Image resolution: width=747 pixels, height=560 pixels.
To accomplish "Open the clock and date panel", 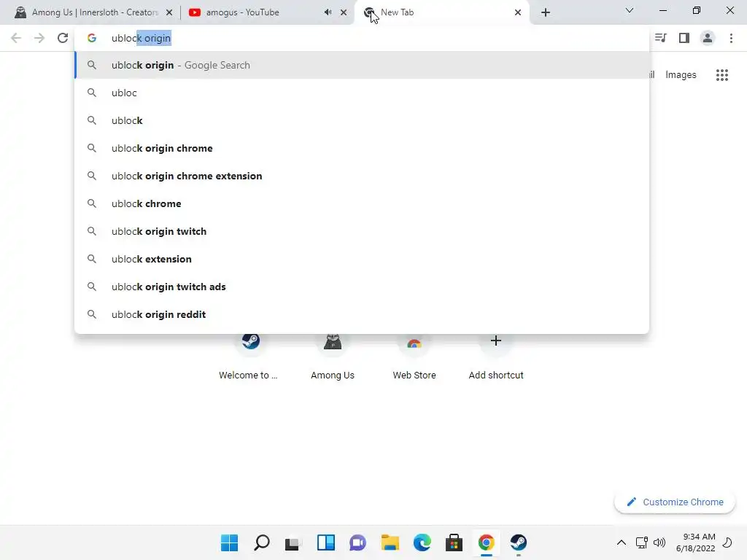I will tap(695, 542).
